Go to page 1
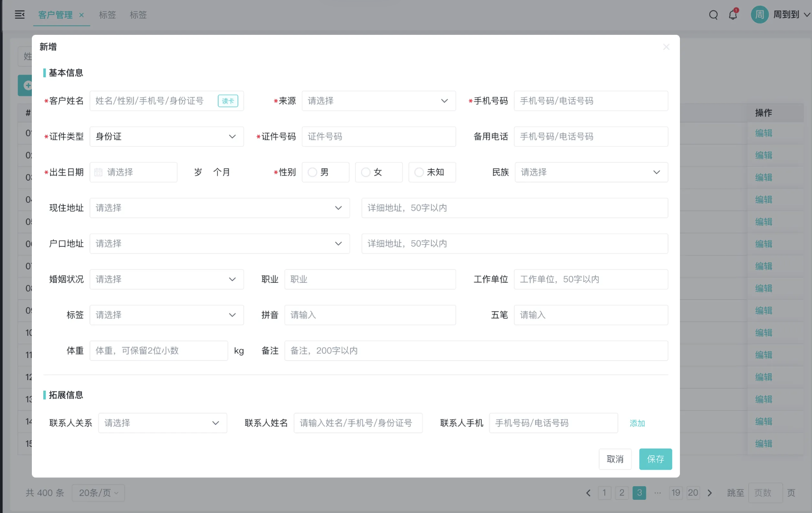 (604, 493)
